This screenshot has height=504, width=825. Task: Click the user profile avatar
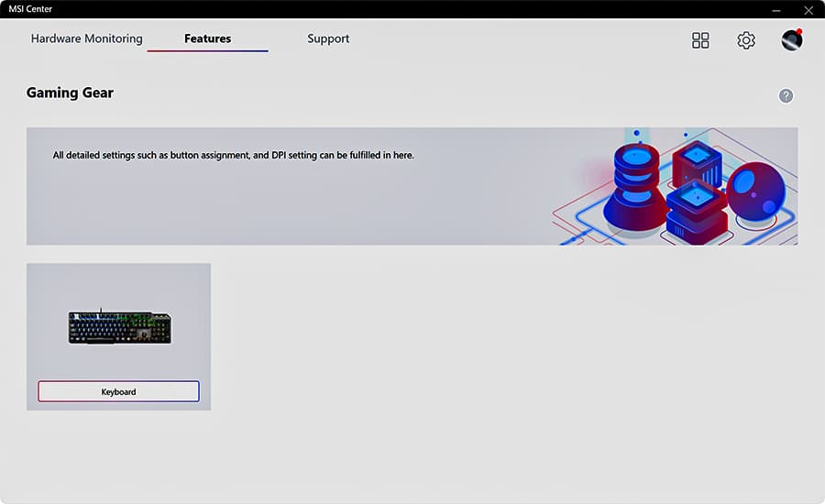pyautogui.click(x=792, y=40)
